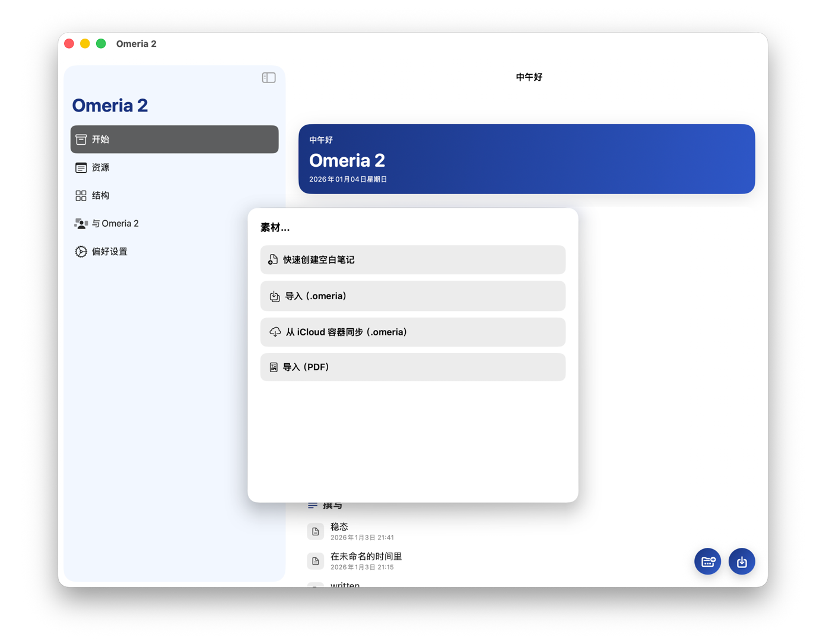Click the green fullscreen window button
The image size is (826, 644).
coord(101,44)
